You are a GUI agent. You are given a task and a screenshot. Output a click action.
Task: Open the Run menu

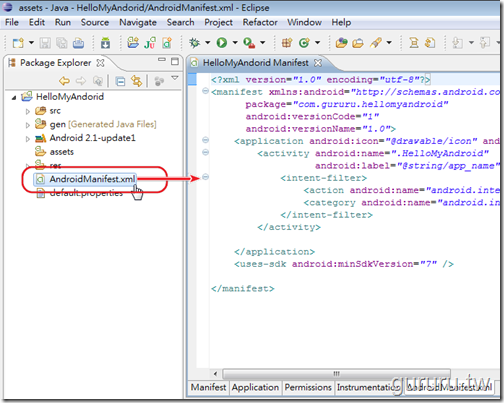pyautogui.click(x=63, y=22)
